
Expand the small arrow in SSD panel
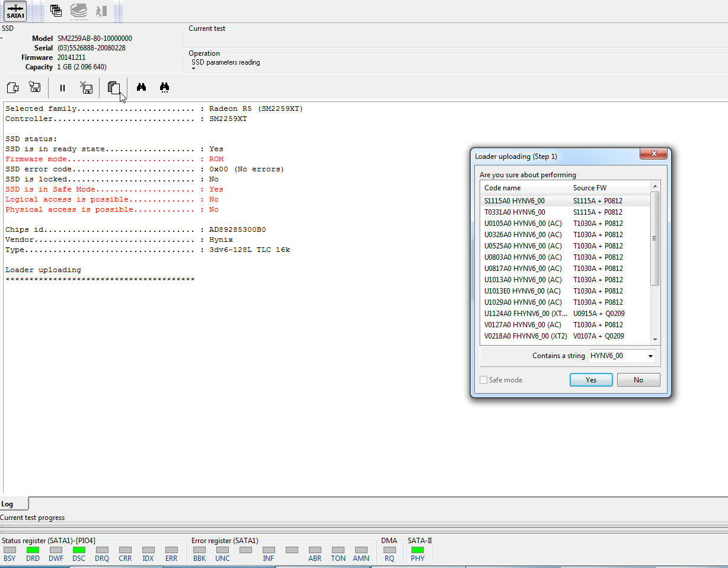(2, 39)
